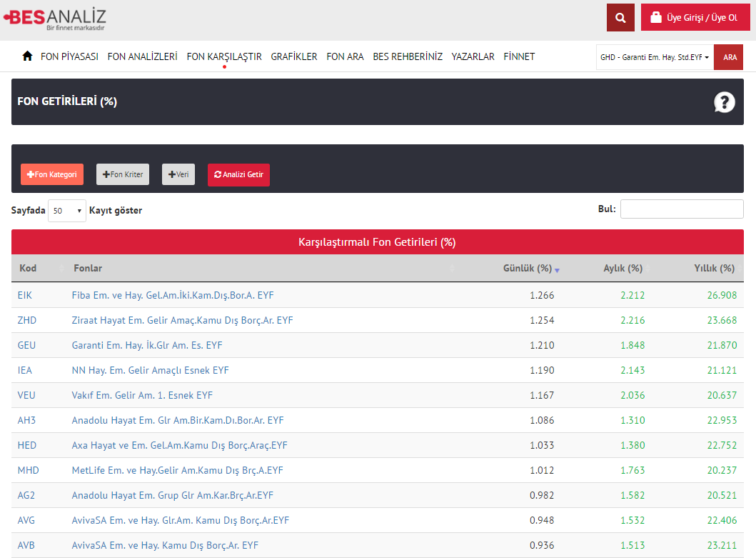Select the monthly return value 2.036
The width and height of the screenshot is (756, 558).
[x=632, y=395]
